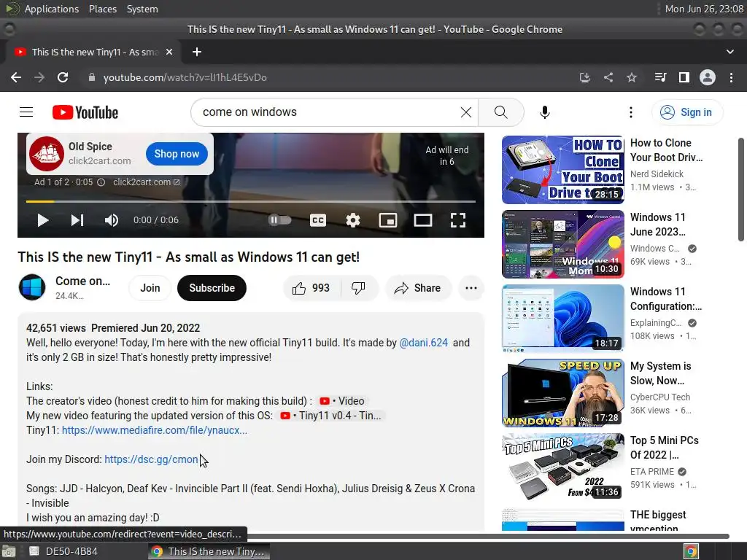The image size is (747, 560).
Task: Open Windows 11 Configuration video thumbnail
Action: click(563, 318)
